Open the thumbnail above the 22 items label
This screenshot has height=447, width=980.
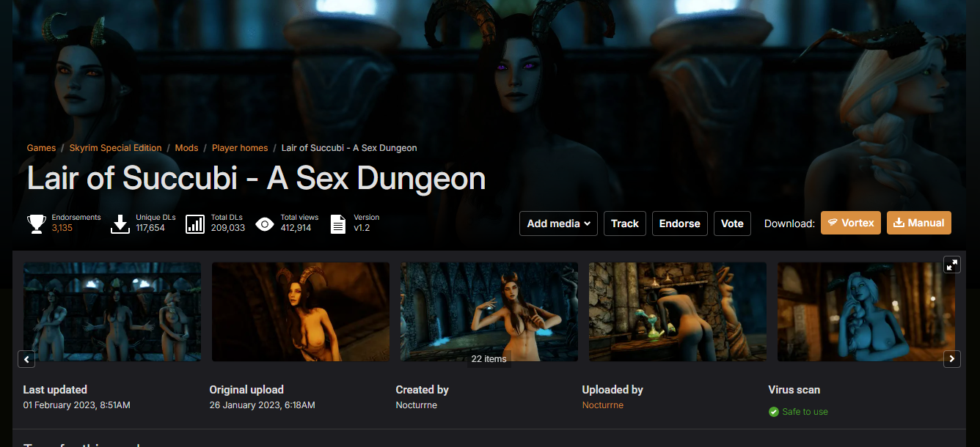tap(489, 312)
